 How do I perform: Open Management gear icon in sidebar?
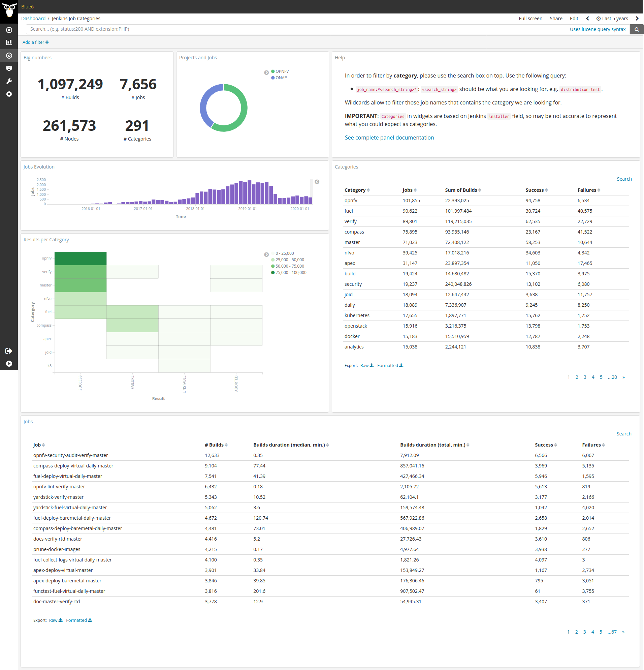pos(9,94)
